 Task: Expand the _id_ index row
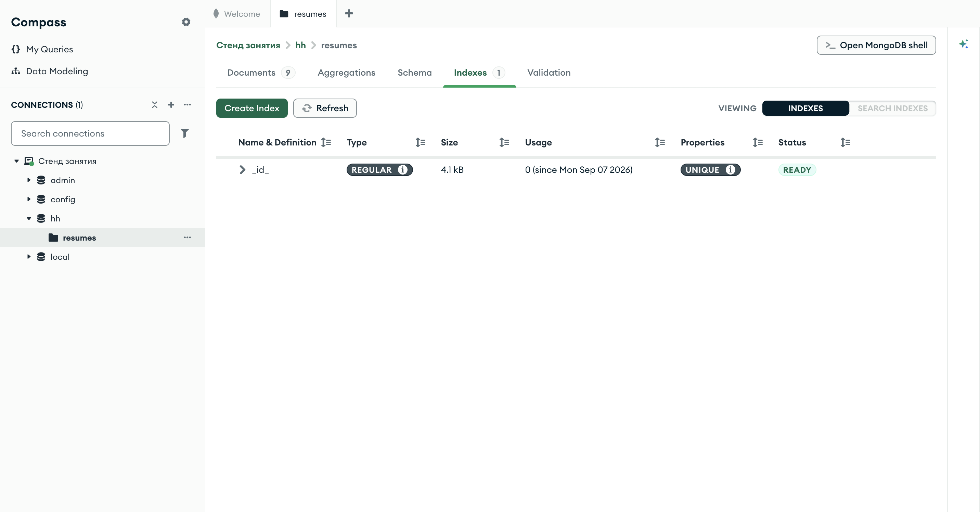242,170
